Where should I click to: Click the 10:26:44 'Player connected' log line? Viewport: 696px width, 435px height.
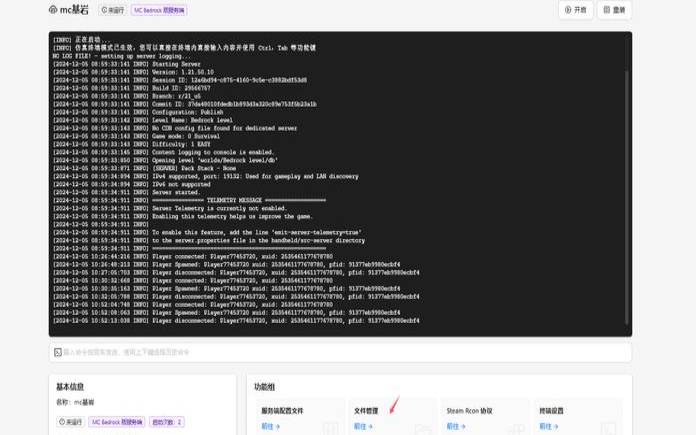pos(193,257)
